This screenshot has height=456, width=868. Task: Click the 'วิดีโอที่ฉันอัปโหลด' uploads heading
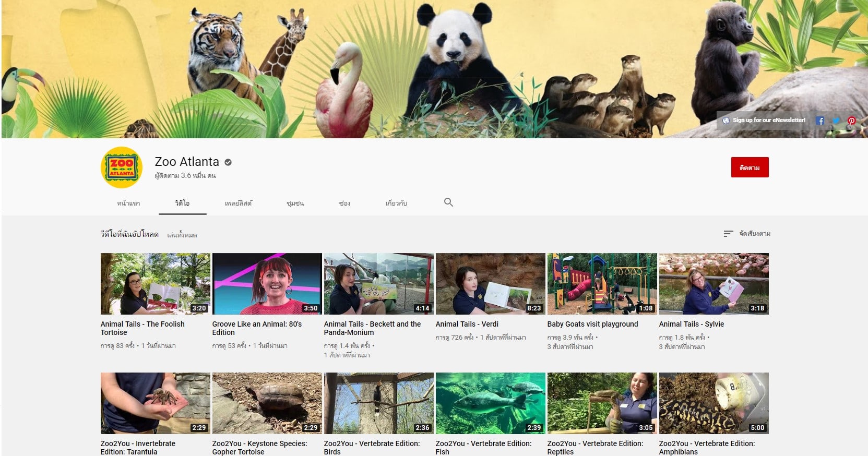(129, 234)
